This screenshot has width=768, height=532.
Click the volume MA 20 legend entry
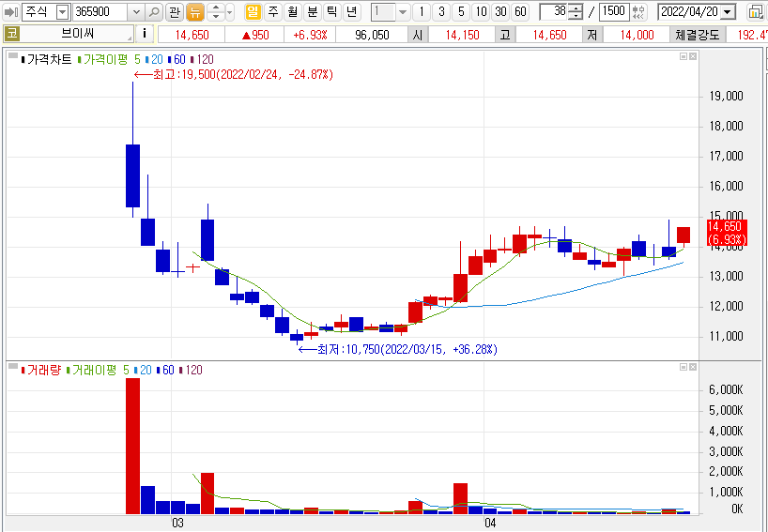144,370
